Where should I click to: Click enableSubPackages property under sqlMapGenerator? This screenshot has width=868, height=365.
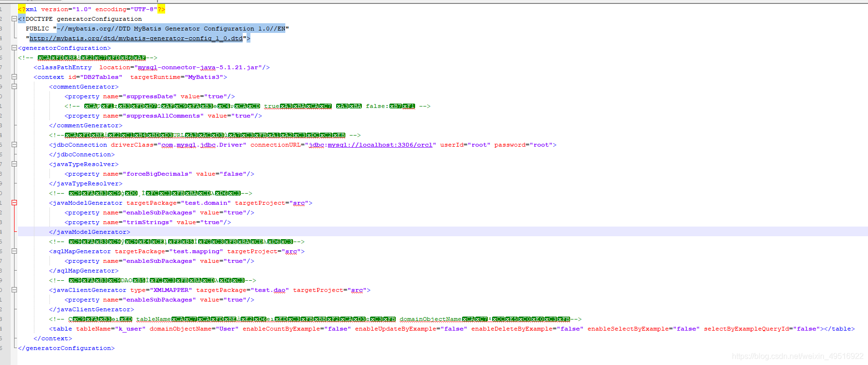[x=159, y=261]
